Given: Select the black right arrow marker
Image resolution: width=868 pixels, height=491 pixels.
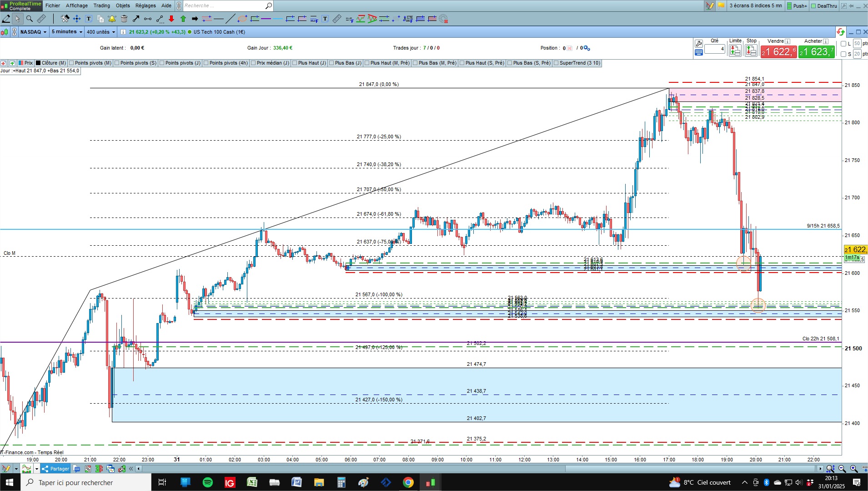Looking at the screenshot, I should (x=195, y=19).
